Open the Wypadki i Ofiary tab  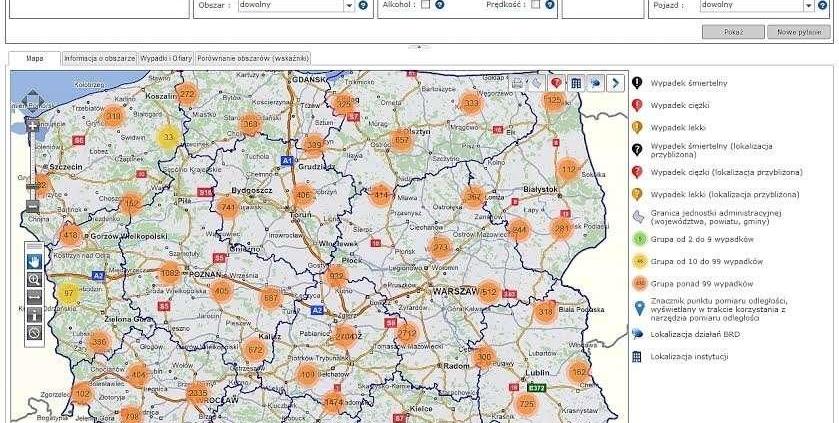(166, 58)
